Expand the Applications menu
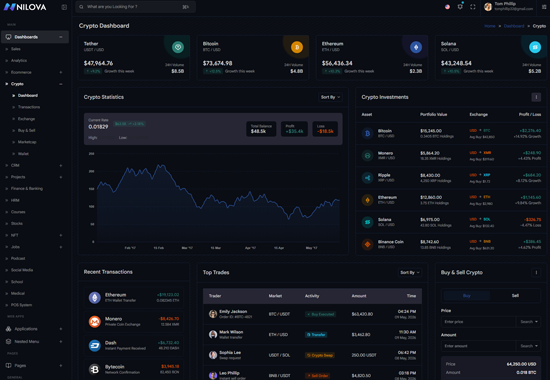 tap(61, 329)
